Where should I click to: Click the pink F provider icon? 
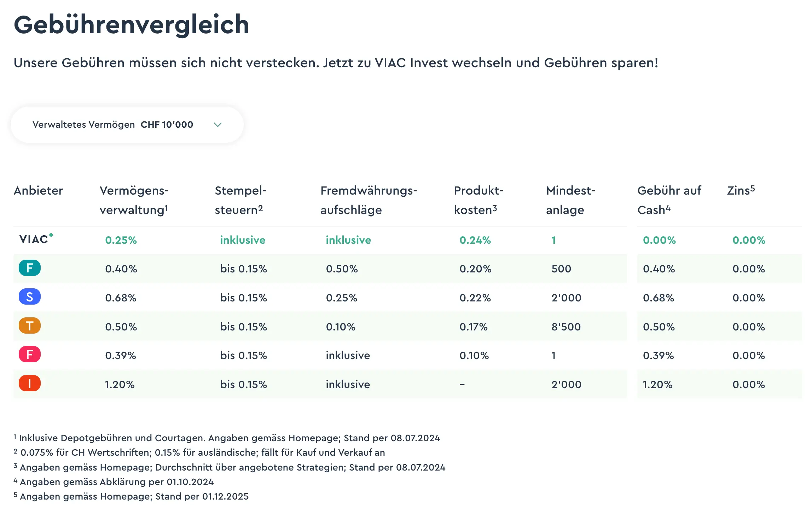(30, 355)
